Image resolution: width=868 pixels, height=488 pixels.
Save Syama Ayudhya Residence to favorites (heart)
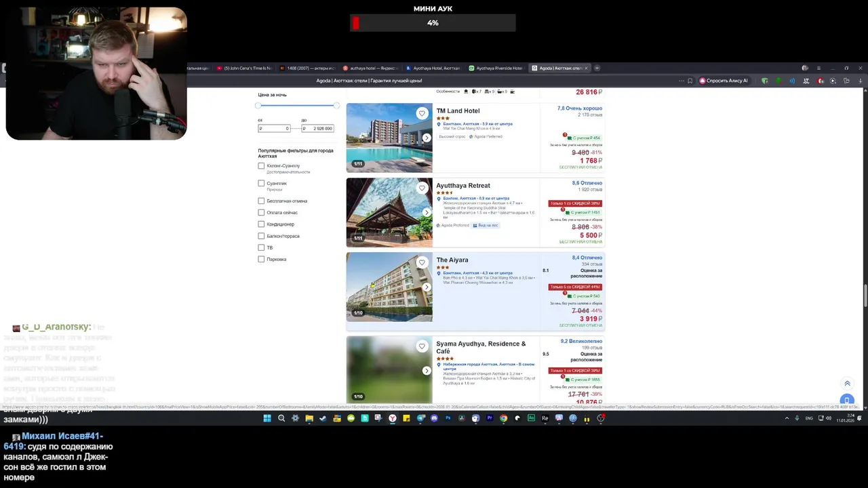pyautogui.click(x=422, y=346)
